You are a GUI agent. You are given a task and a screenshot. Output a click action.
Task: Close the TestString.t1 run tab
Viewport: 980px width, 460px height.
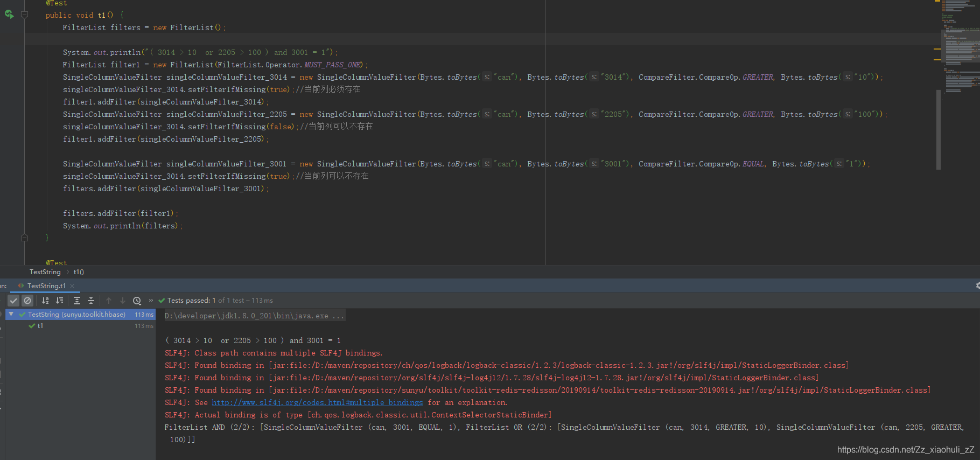(72, 286)
